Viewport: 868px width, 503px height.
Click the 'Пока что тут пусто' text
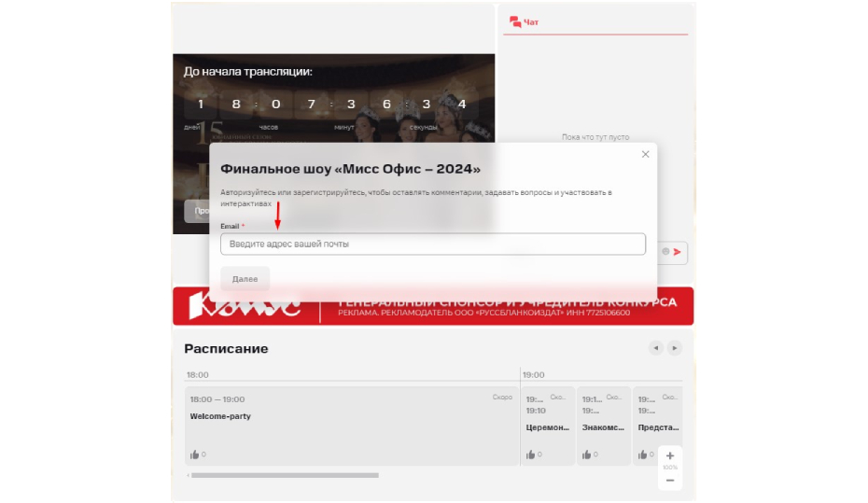[x=595, y=137]
